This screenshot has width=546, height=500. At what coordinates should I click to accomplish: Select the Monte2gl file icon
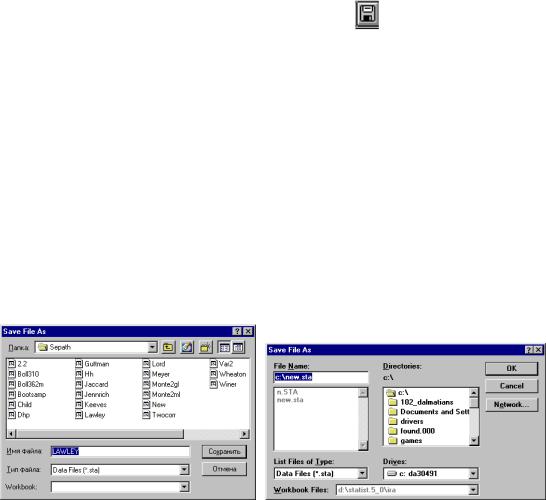click(x=146, y=384)
